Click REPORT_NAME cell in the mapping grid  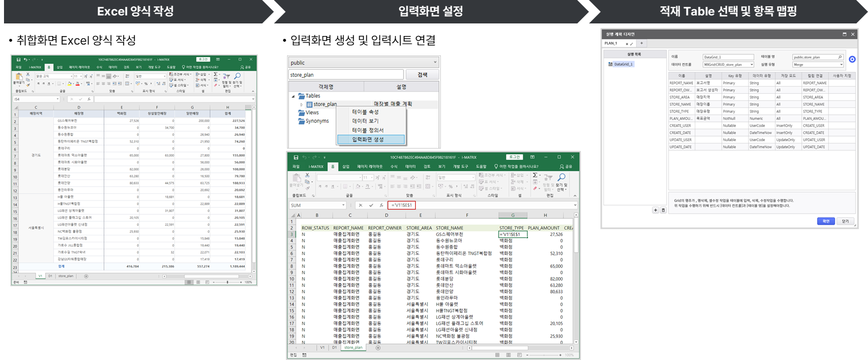click(x=681, y=83)
